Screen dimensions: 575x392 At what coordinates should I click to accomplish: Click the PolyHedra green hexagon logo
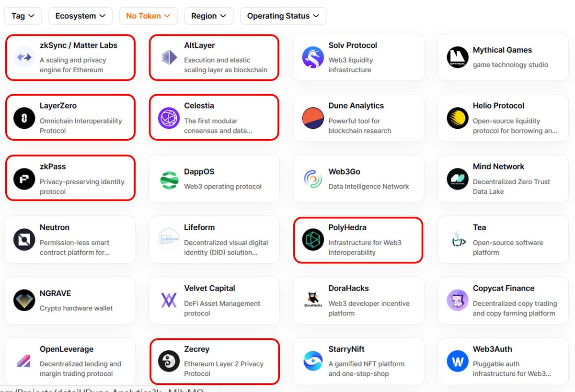pos(313,240)
